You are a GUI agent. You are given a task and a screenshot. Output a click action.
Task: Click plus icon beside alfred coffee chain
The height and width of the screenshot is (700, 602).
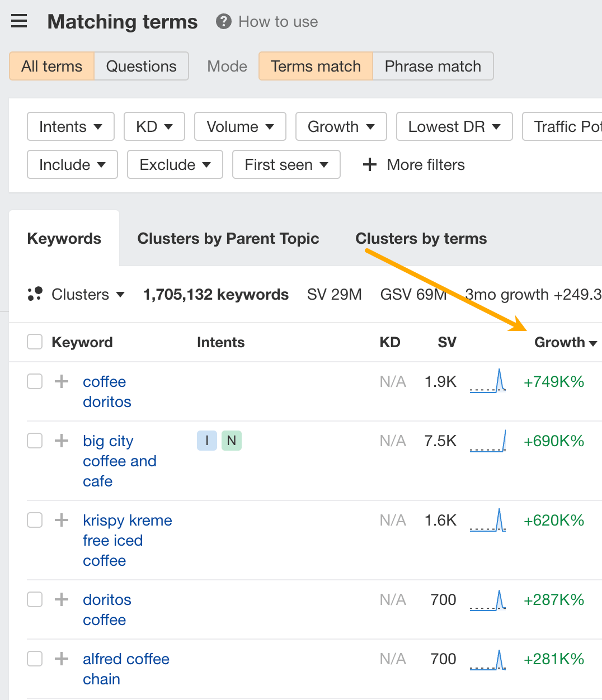point(60,659)
